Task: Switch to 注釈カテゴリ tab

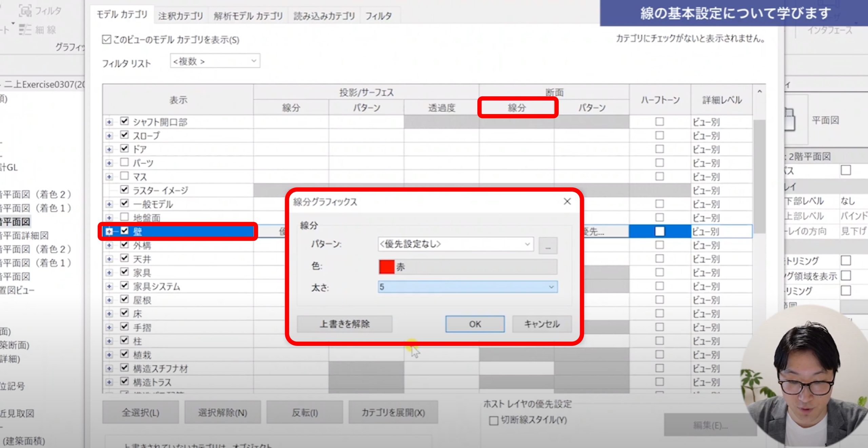Action: pyautogui.click(x=180, y=16)
